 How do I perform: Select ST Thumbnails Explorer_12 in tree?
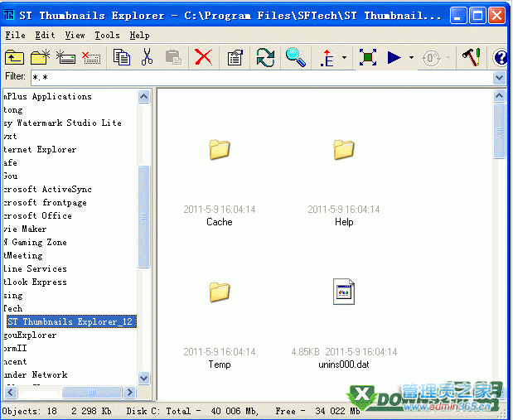(70, 322)
